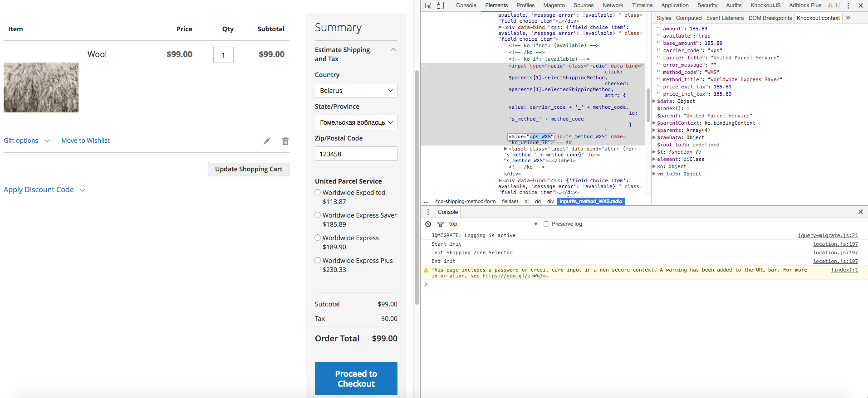Click the Wool product name link
Viewport: 868px width, 398px height.
tap(97, 54)
